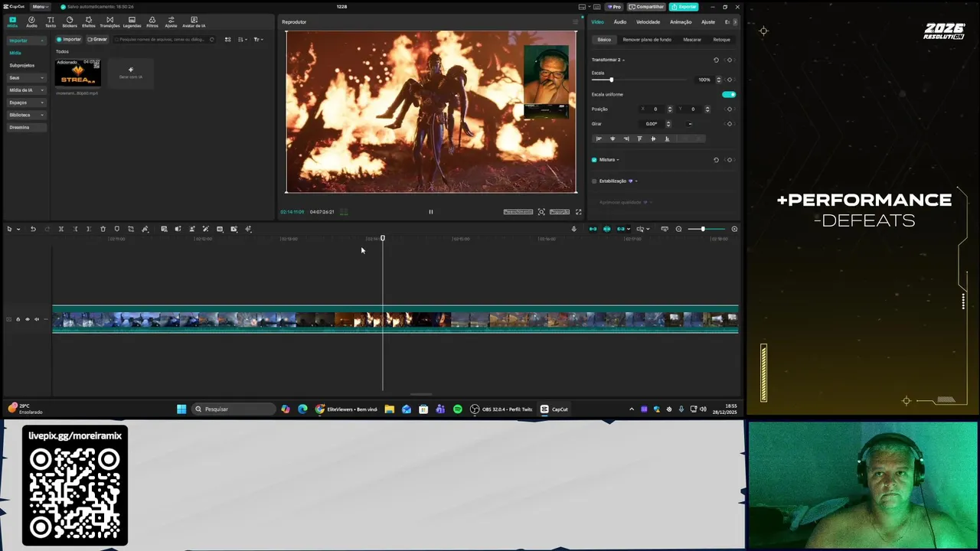Open Dreamina from the sidebar
This screenshot has height=551, width=980.
tap(27, 127)
